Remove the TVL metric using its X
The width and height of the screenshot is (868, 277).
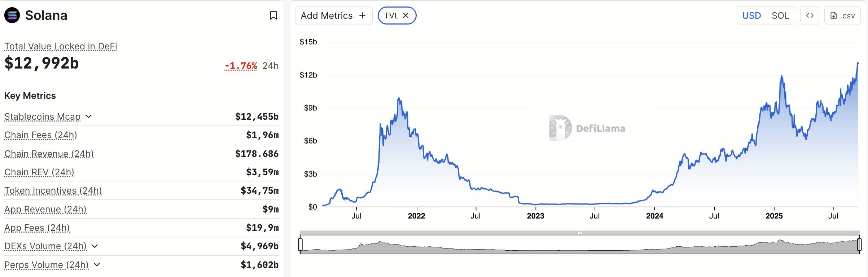[405, 16]
